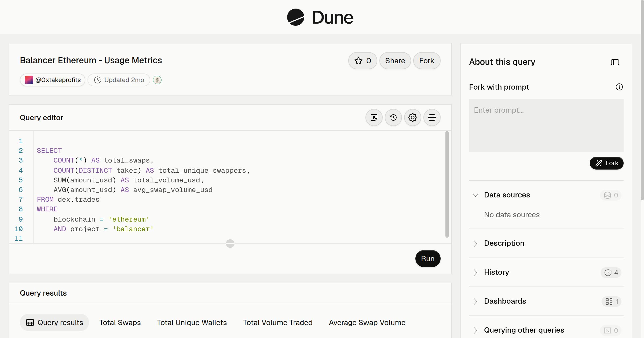Click the Dashboards count badge showing 1
This screenshot has width=644, height=338.
pos(612,301)
